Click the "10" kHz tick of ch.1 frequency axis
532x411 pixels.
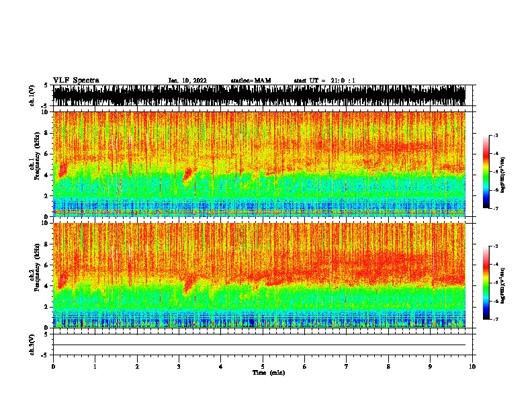pos(45,112)
